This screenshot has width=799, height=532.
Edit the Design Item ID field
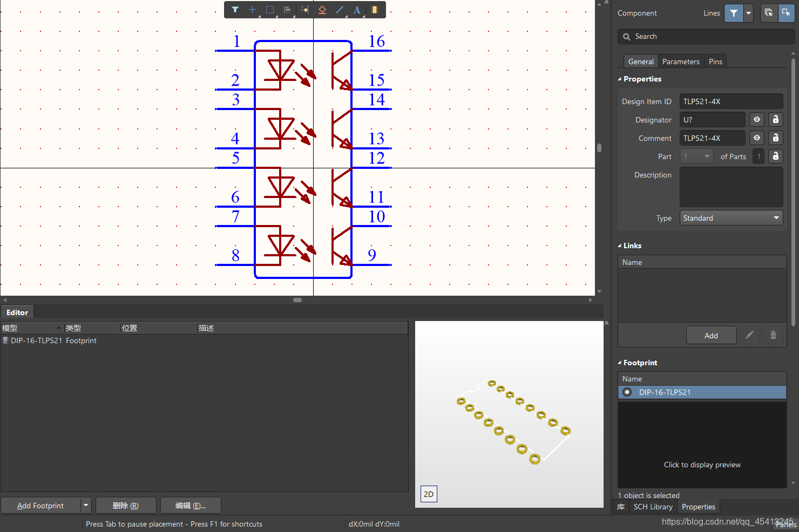731,101
